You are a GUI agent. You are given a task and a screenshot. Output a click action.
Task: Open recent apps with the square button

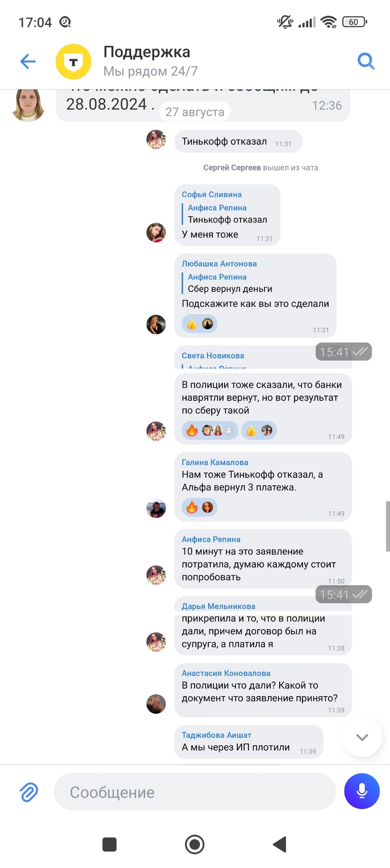(110, 845)
